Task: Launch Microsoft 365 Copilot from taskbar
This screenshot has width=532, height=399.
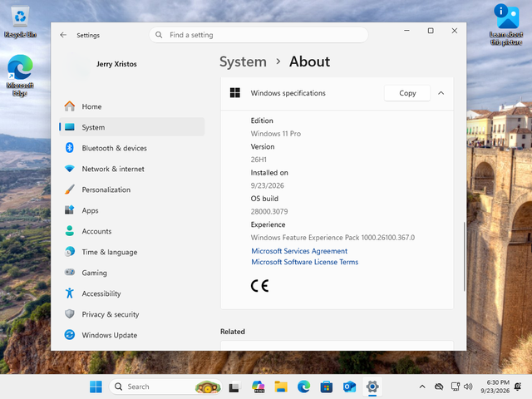Action: (x=259, y=387)
